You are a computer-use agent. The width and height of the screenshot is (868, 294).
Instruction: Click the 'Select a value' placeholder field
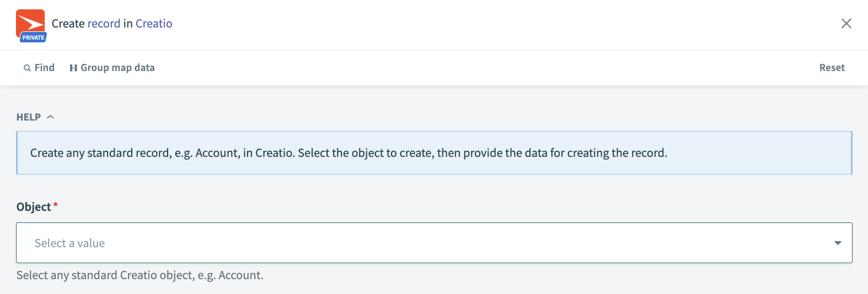[x=70, y=243]
